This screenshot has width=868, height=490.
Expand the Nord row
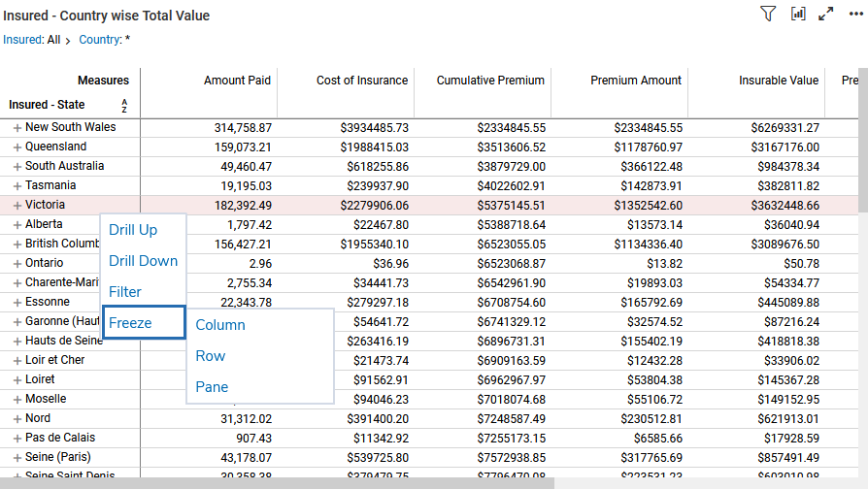coord(17,419)
